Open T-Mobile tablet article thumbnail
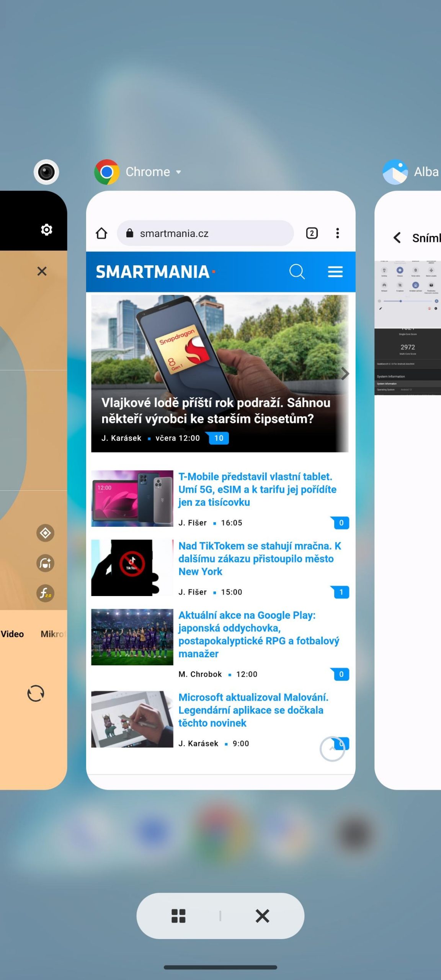 coord(132,498)
